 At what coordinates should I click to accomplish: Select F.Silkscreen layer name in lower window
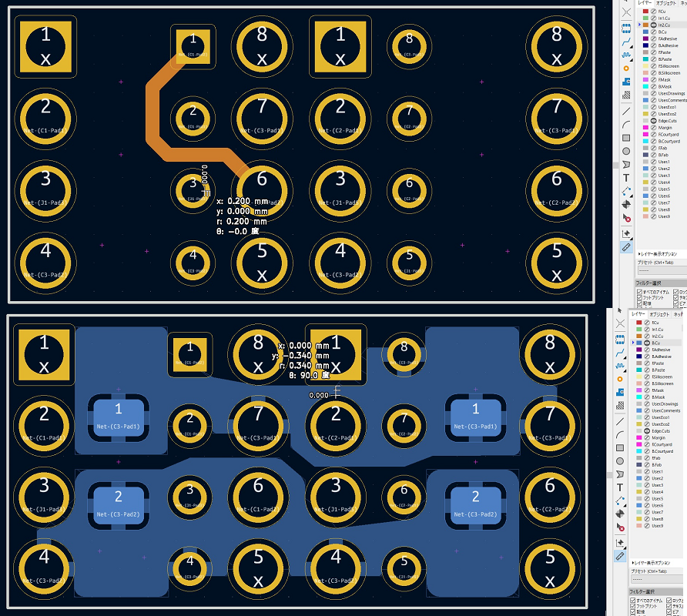662,377
